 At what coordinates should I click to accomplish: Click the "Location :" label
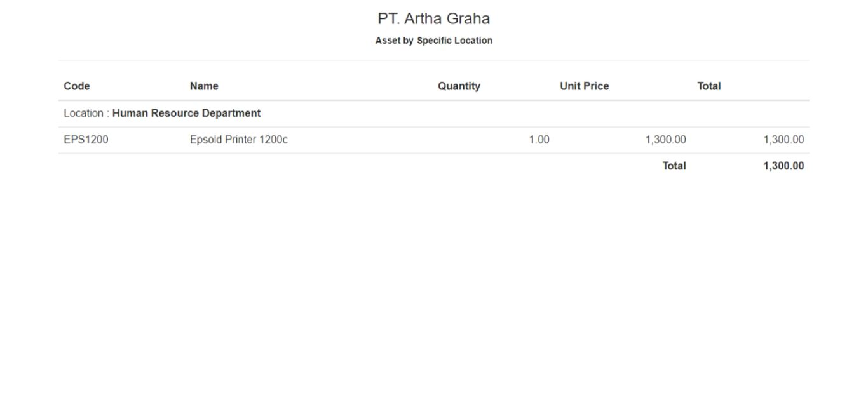86,114
